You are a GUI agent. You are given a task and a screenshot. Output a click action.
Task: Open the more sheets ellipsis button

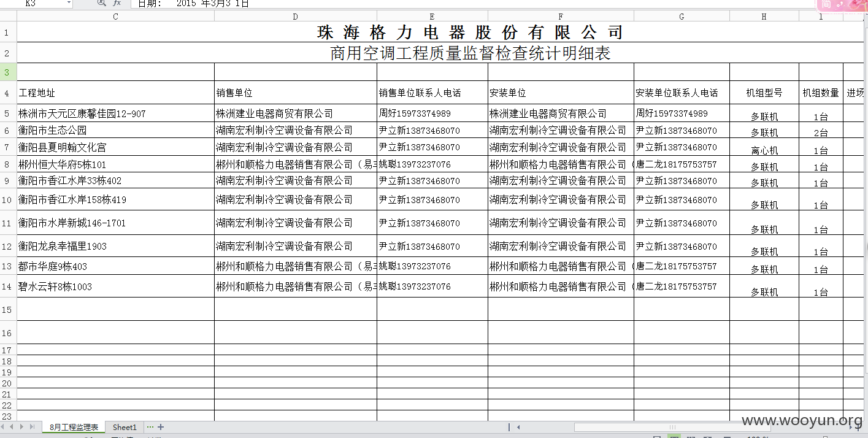[x=150, y=427]
